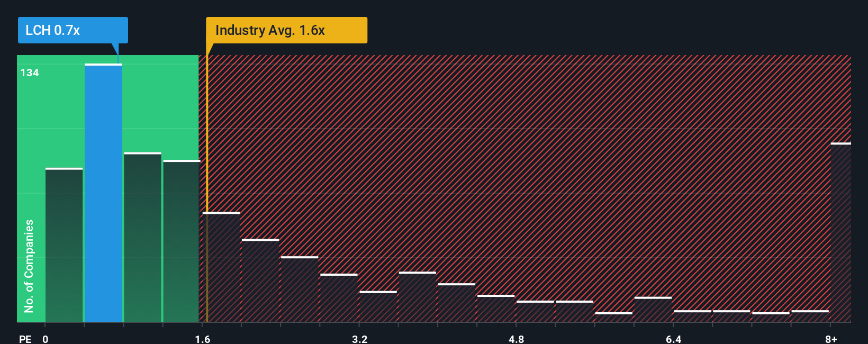Click the green bar just before 1.6
The height and width of the screenshot is (344, 868).
point(182,241)
